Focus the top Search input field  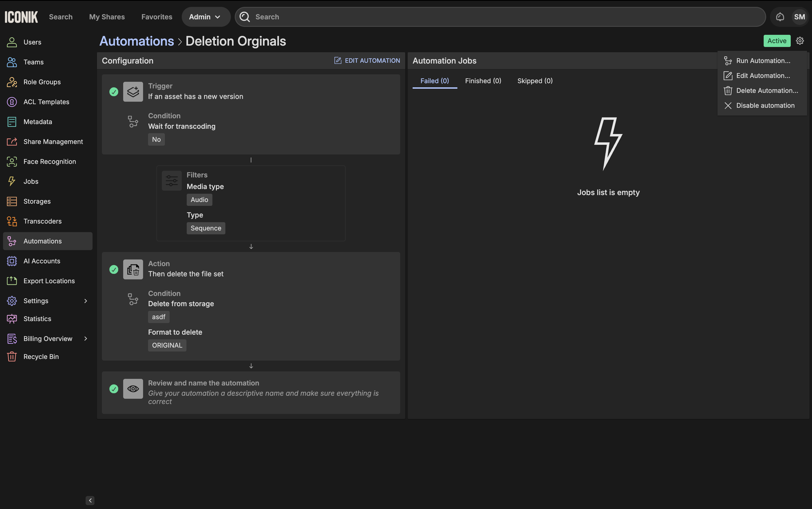point(505,17)
